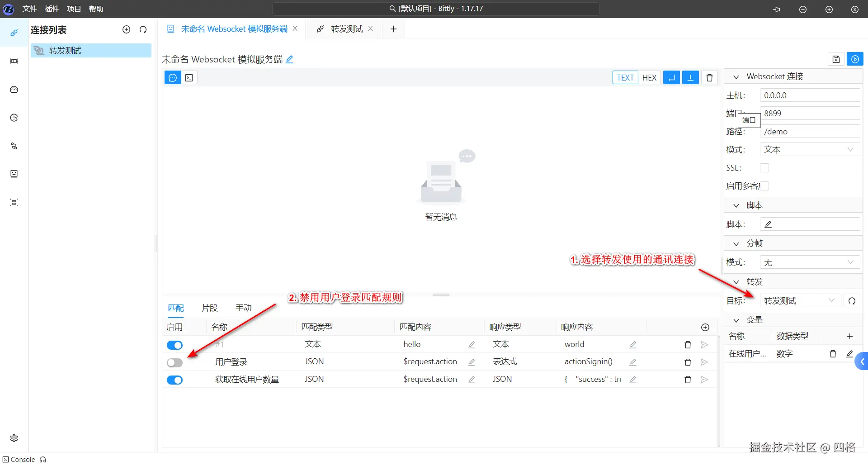This screenshot has height=466, width=868.
Task: Click the port field showing 8899
Action: (x=810, y=114)
